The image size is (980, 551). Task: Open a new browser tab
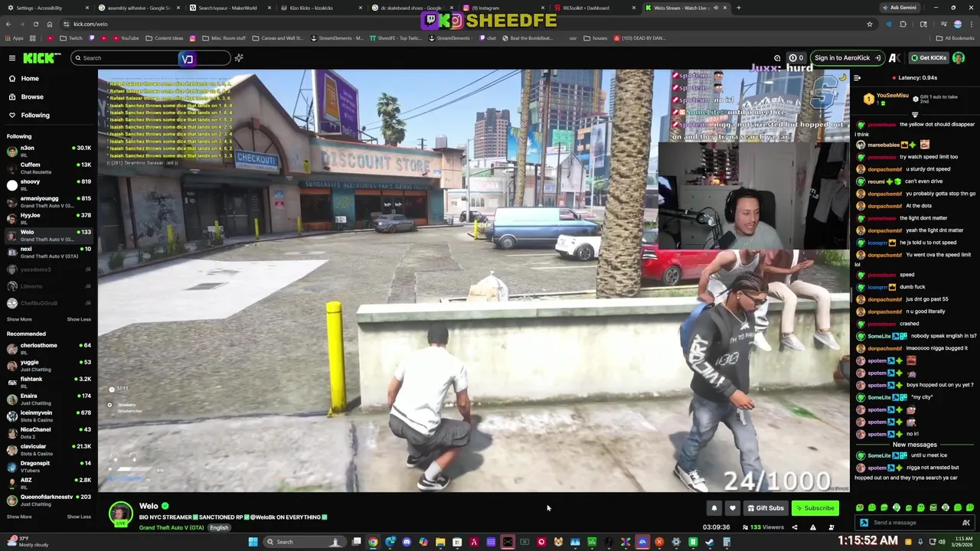[738, 8]
